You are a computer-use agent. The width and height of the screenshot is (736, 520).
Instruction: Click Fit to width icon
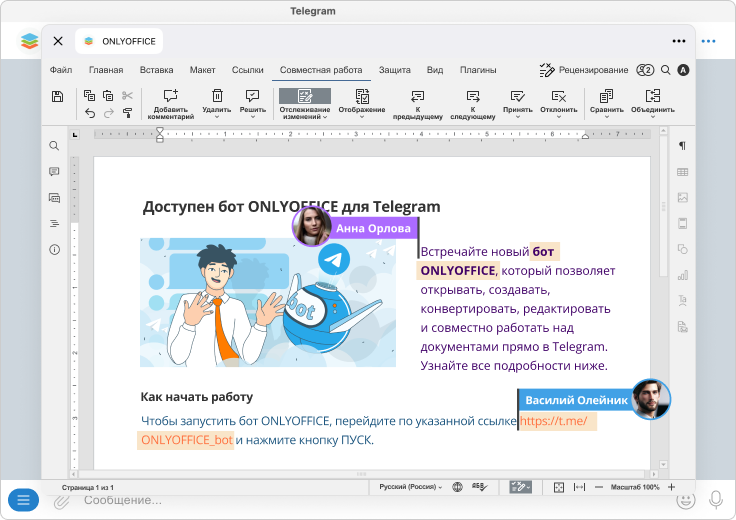point(580,487)
